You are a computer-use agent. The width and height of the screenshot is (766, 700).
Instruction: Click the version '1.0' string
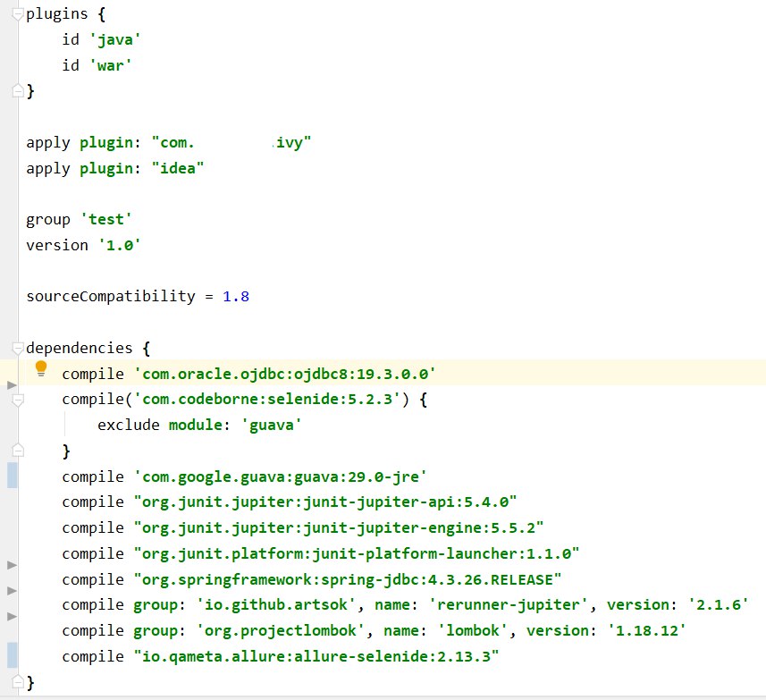(x=120, y=245)
